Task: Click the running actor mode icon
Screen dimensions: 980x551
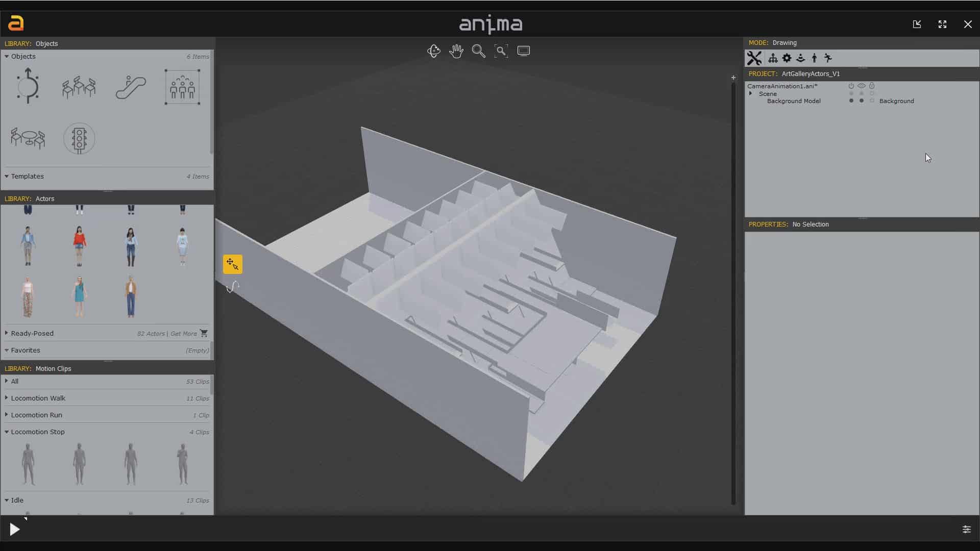Action: pyautogui.click(x=828, y=58)
